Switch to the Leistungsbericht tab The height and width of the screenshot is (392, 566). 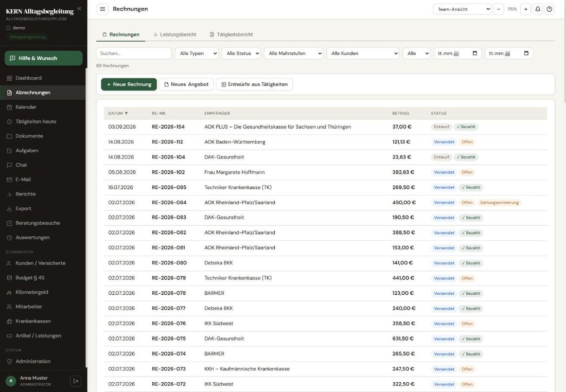174,34
